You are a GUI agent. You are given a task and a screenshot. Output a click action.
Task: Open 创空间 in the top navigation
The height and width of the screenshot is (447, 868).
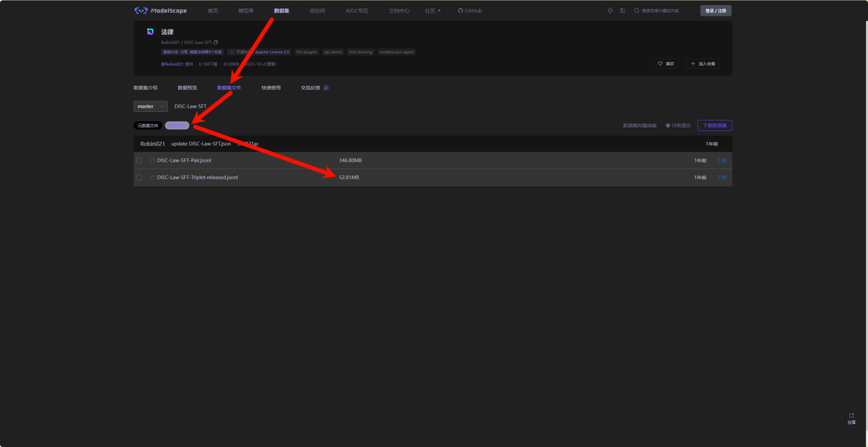(x=317, y=11)
